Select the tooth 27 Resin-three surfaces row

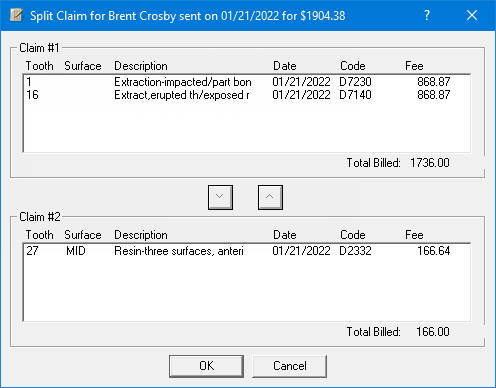247,251
